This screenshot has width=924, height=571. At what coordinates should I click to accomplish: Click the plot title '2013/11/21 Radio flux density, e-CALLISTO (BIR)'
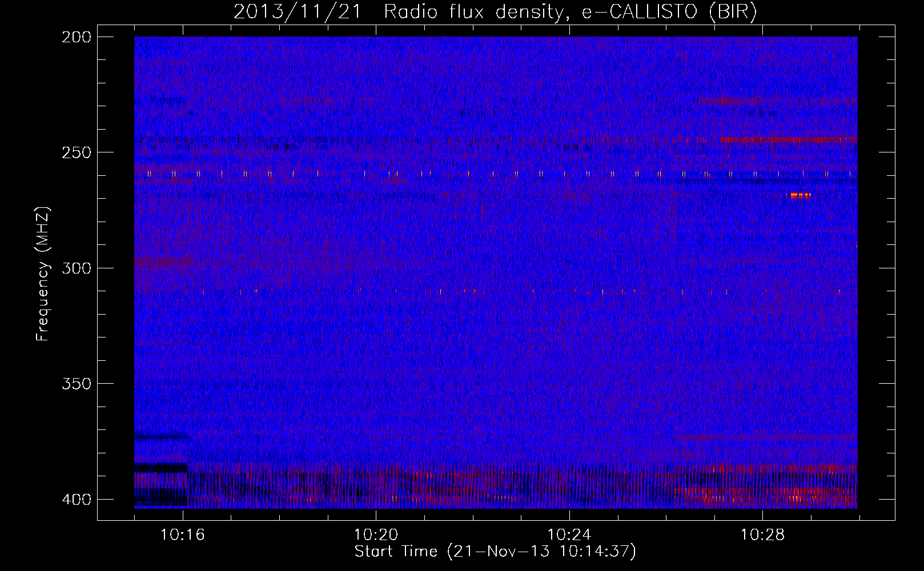coord(495,12)
